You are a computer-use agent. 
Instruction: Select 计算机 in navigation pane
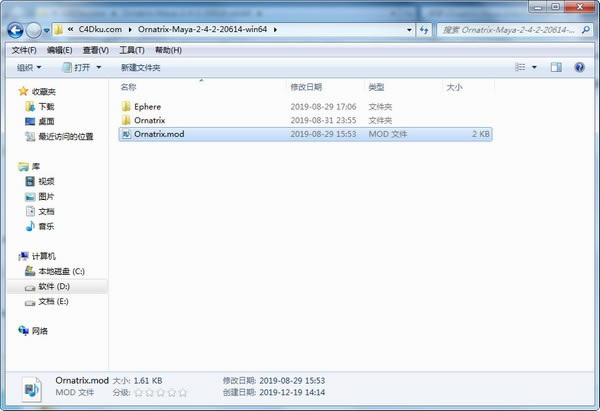pyautogui.click(x=44, y=256)
